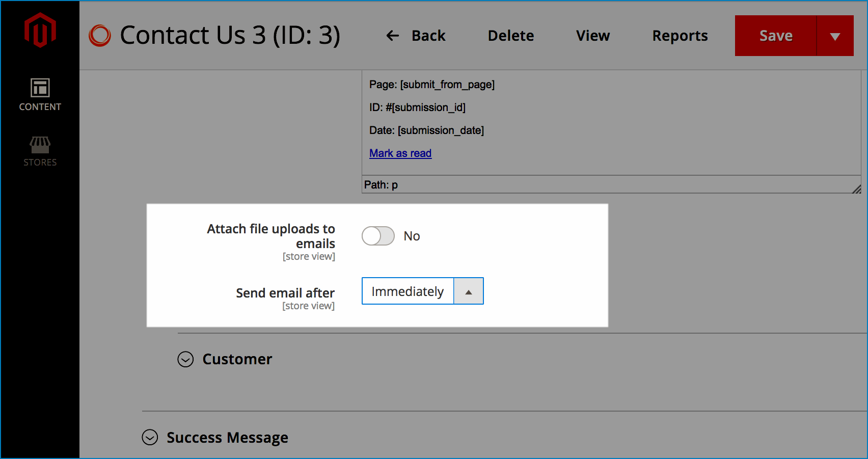The image size is (868, 459).
Task: Open the Content section from sidebar
Action: pyautogui.click(x=40, y=95)
